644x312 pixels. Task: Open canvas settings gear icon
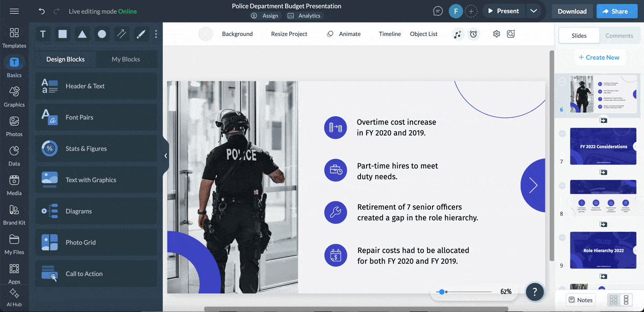(x=496, y=34)
